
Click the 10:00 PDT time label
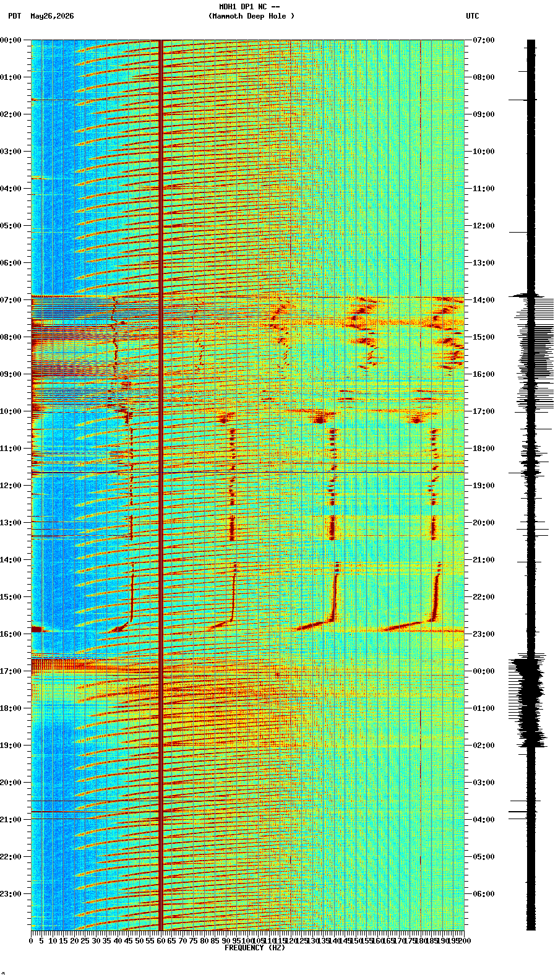click(x=11, y=411)
